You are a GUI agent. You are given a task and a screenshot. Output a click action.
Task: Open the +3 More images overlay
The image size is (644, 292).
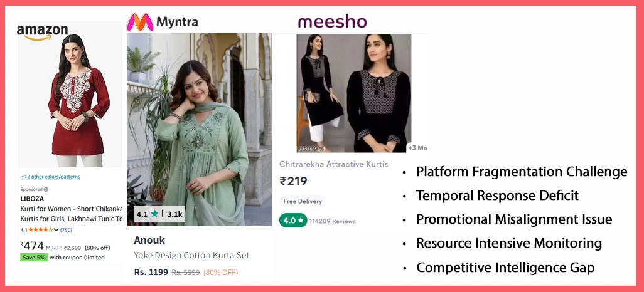coord(417,148)
